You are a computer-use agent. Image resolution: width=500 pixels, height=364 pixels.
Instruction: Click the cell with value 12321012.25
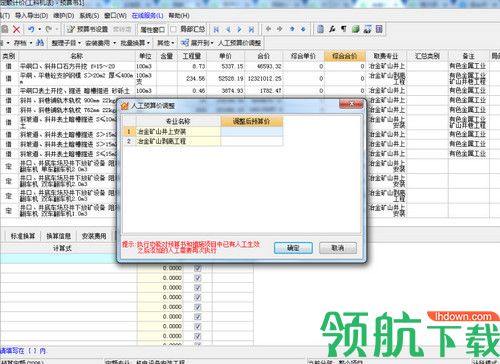pos(264,79)
